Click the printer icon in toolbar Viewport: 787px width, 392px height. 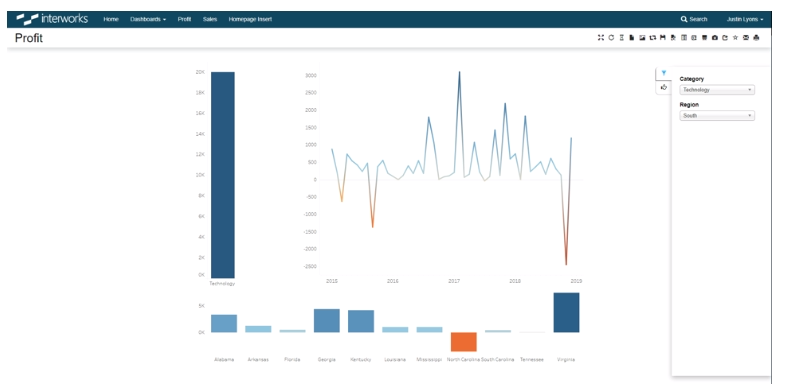point(756,38)
